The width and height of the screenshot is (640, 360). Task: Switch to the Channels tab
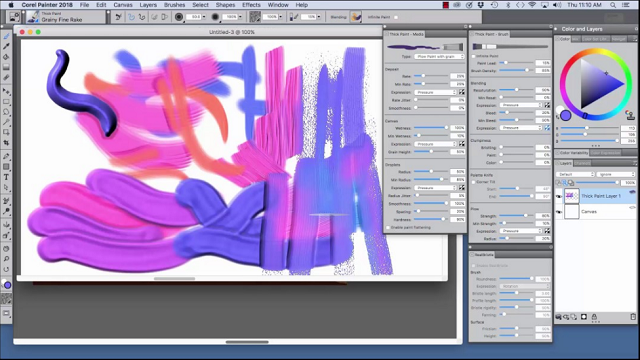[582, 163]
